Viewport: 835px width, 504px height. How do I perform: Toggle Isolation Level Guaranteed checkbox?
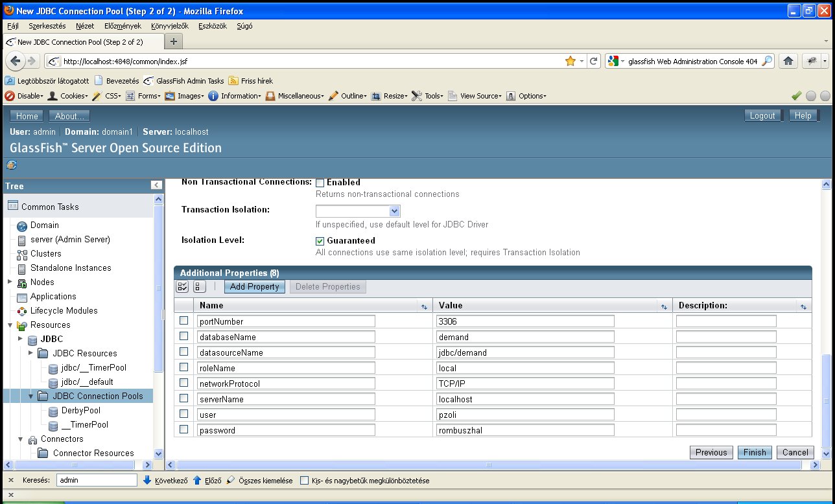click(320, 241)
